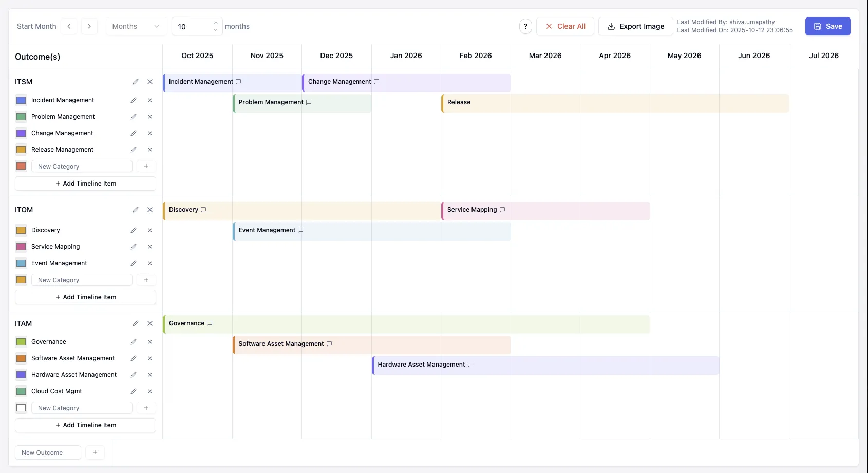Click comment icon on Hardware Asset Management bar

(x=470, y=365)
